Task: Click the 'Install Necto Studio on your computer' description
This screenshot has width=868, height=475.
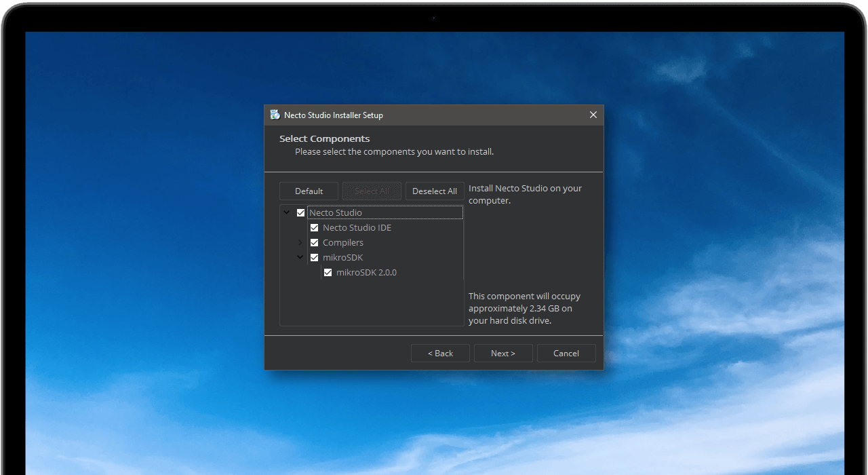Action: pos(526,194)
